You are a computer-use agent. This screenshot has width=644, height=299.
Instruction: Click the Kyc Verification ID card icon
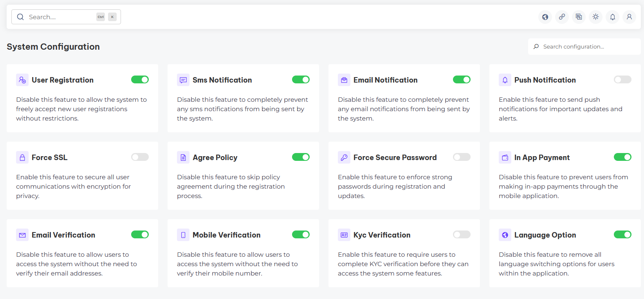tap(344, 235)
